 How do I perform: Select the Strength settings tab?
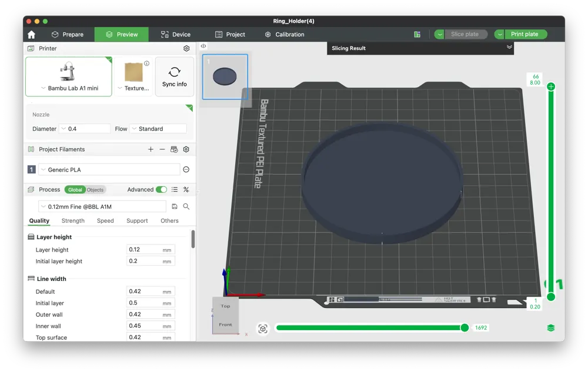pyautogui.click(x=73, y=220)
